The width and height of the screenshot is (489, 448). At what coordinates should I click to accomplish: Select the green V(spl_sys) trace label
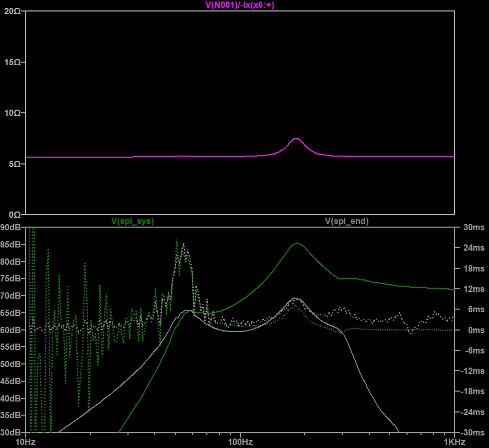133,221
